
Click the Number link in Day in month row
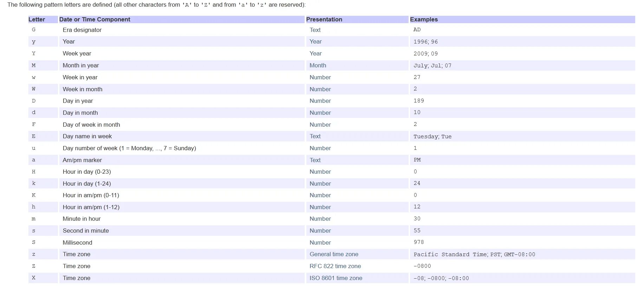point(320,113)
